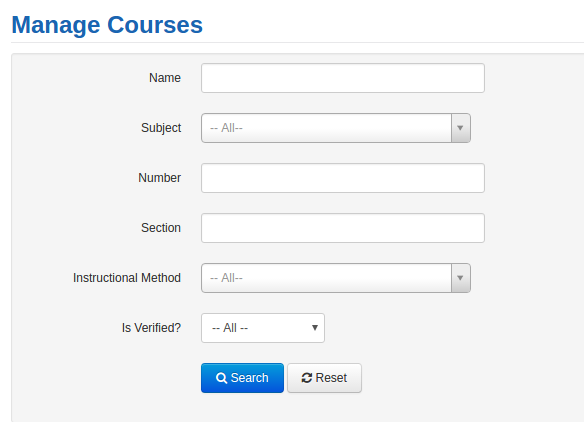584x422 pixels.
Task: Click the magnifying glass icon on Search
Action: [221, 378]
